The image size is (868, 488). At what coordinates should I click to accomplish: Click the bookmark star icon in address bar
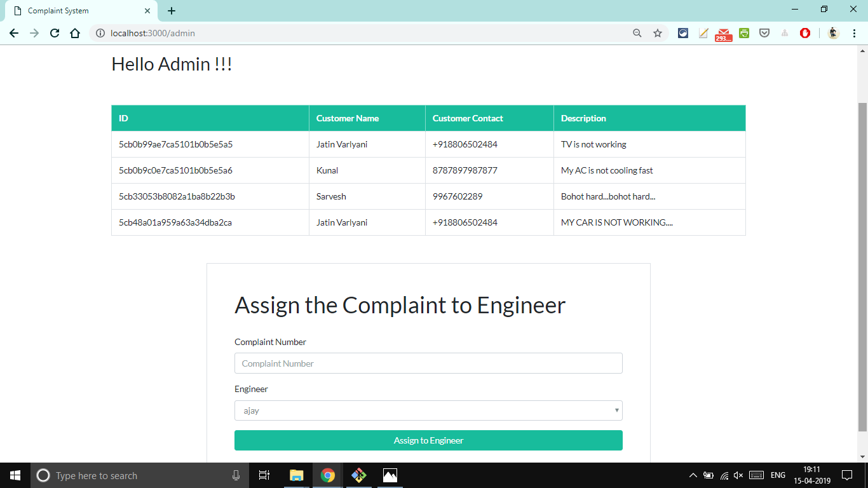pos(658,33)
